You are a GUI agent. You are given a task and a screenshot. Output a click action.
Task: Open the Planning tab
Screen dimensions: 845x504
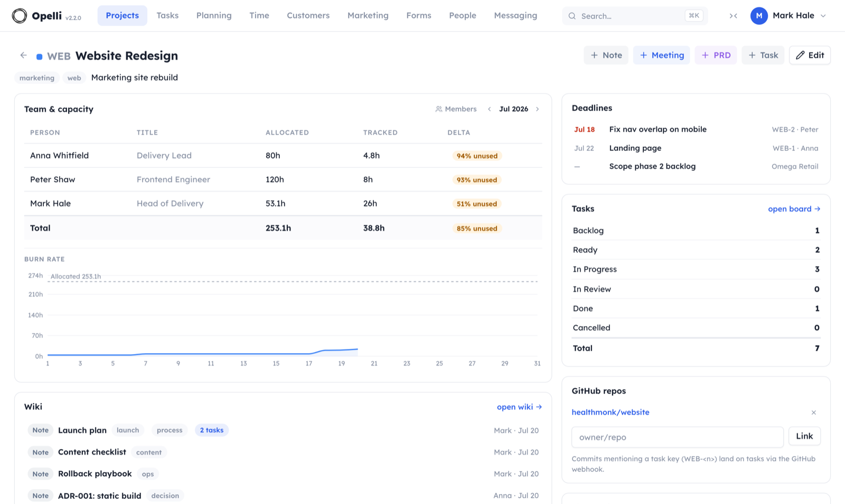(214, 16)
